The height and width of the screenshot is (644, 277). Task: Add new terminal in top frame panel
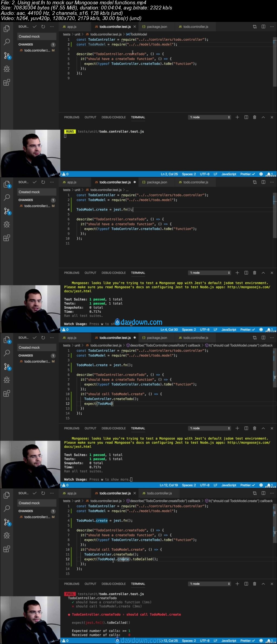[237, 117]
